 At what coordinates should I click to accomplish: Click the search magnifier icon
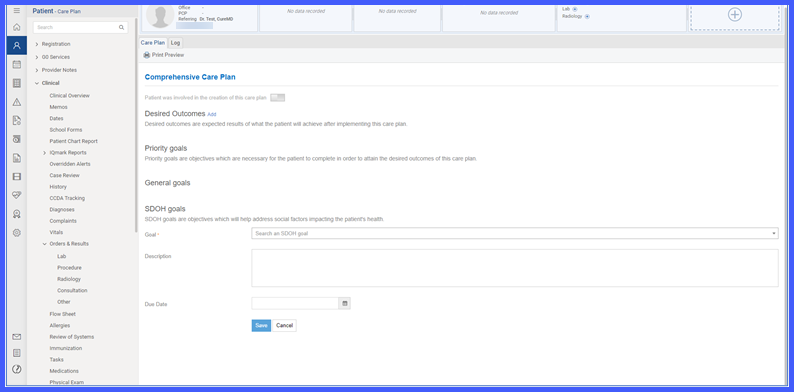click(122, 27)
